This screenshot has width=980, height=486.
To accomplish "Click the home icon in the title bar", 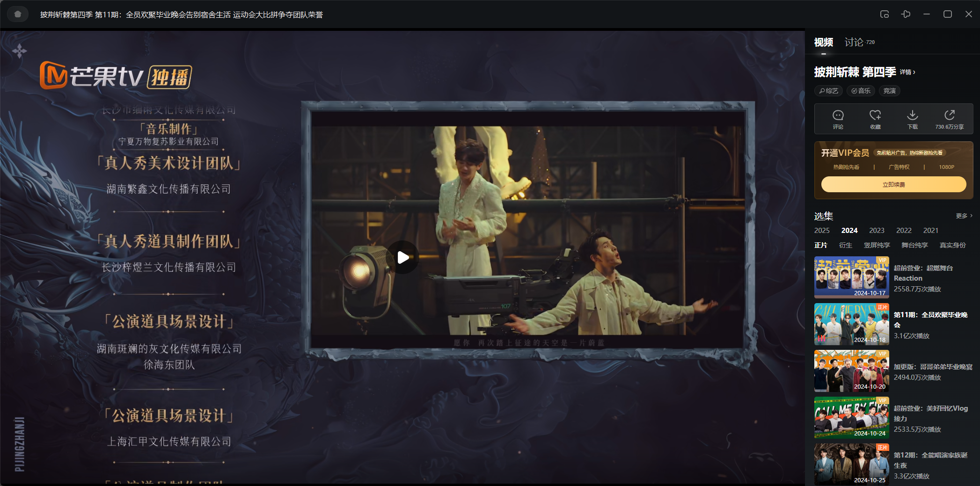I will pos(18,14).
